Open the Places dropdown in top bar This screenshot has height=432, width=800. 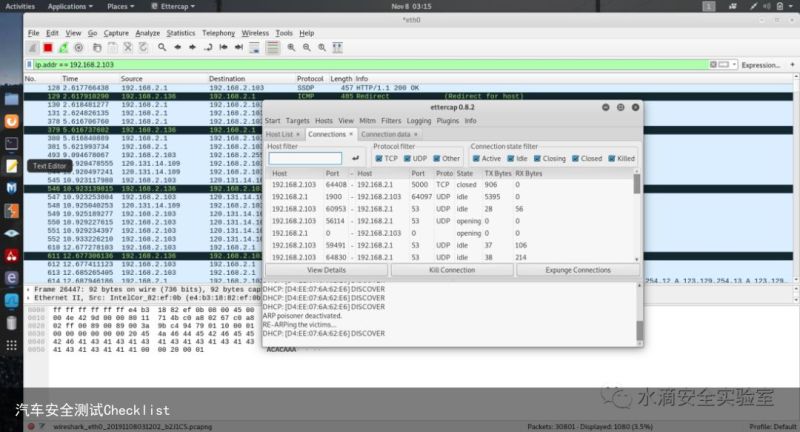click(120, 6)
